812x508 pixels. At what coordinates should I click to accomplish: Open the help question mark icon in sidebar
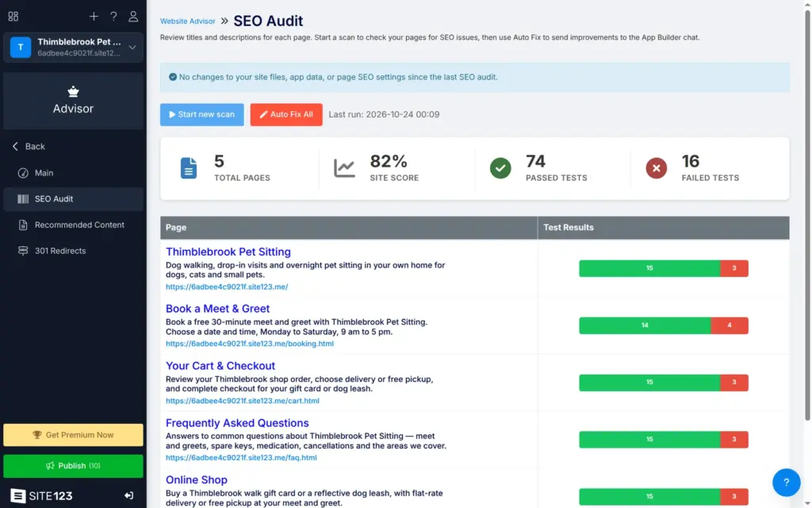pyautogui.click(x=113, y=17)
